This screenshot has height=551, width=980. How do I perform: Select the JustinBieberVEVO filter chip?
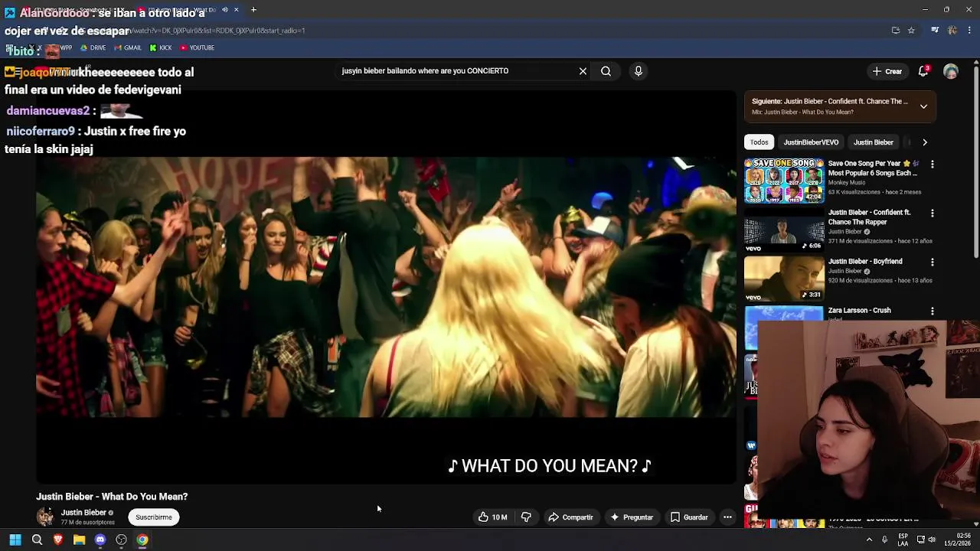(811, 142)
